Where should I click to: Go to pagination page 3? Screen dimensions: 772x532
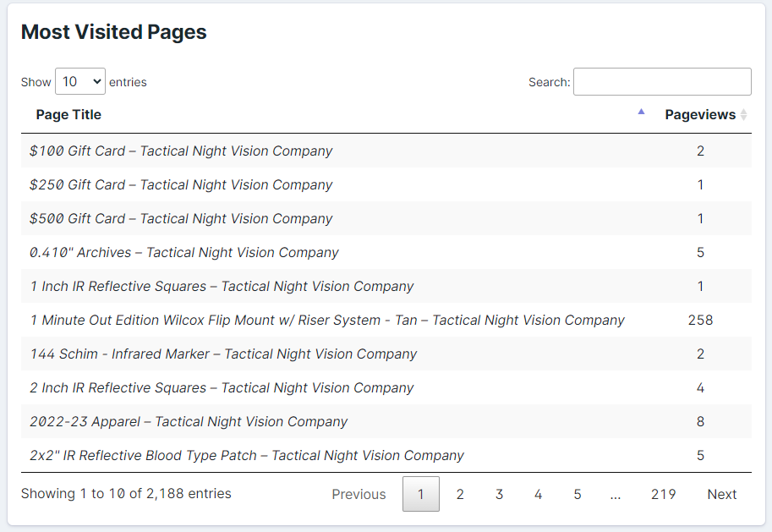coord(499,494)
